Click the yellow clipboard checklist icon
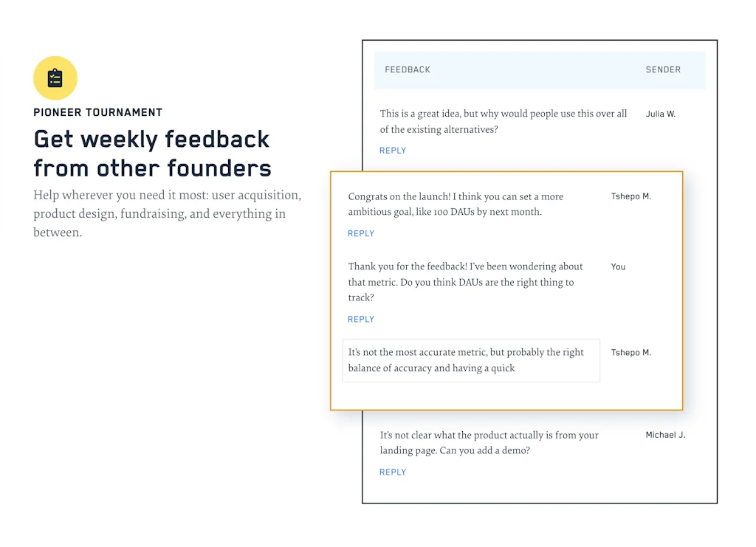Image resolution: width=756 pixels, height=547 pixels. (x=55, y=78)
